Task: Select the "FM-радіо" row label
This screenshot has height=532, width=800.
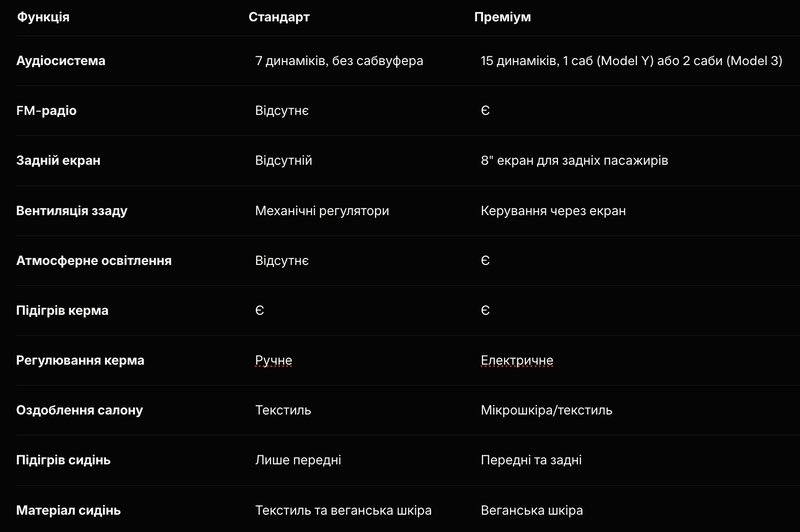Action: [46, 111]
